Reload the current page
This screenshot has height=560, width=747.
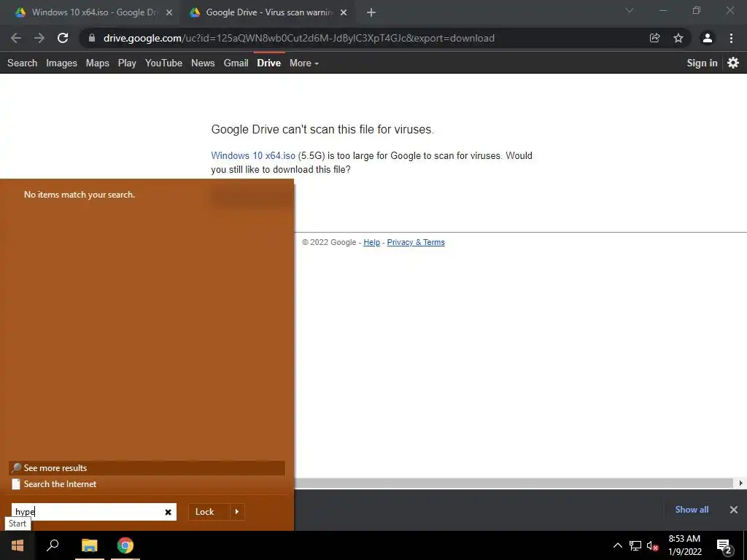(x=63, y=38)
